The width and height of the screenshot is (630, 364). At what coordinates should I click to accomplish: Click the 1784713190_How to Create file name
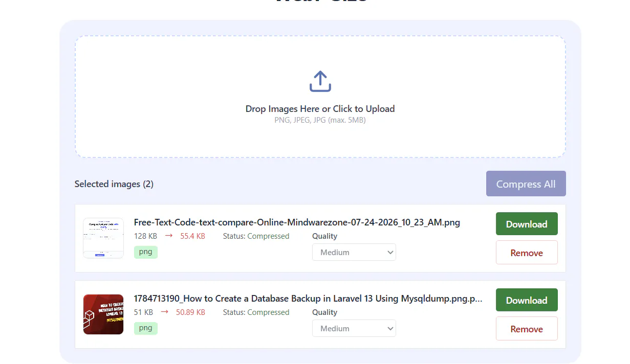pos(308,299)
